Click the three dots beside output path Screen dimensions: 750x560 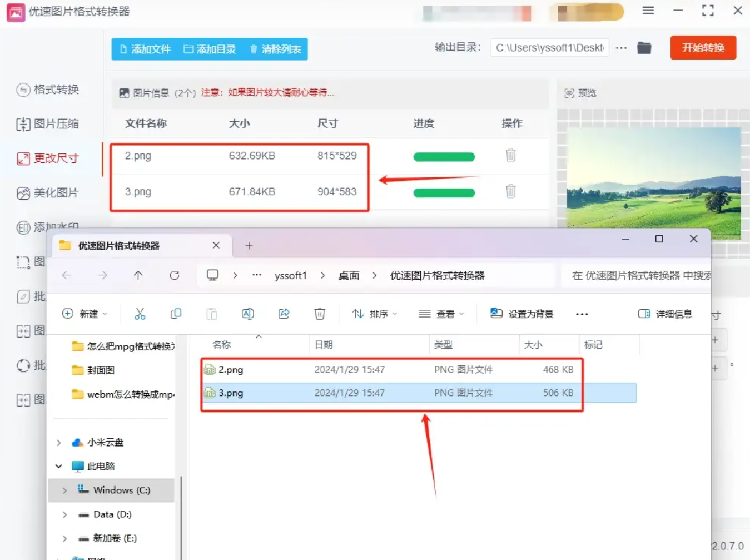pyautogui.click(x=622, y=48)
